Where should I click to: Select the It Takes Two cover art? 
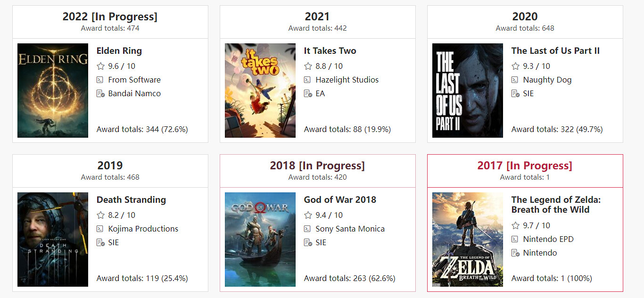[260, 91]
